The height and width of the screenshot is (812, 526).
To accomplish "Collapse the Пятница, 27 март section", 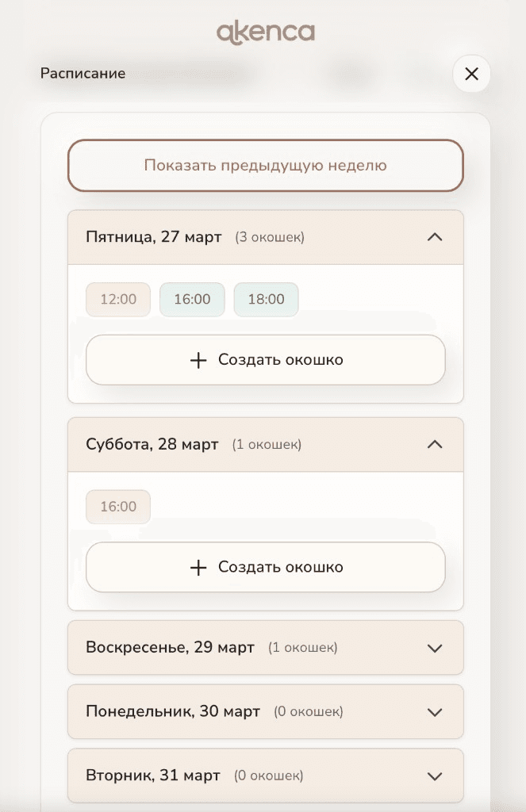I will 435,236.
